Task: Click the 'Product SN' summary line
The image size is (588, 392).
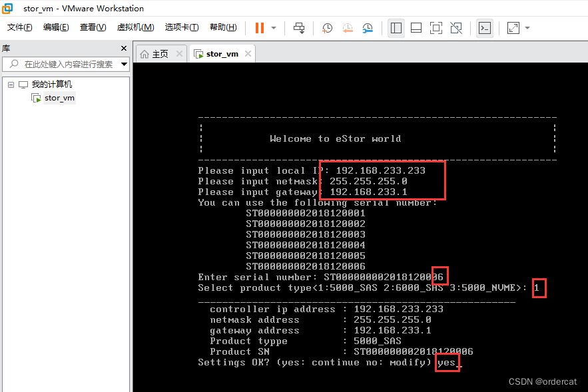Action: coord(342,351)
